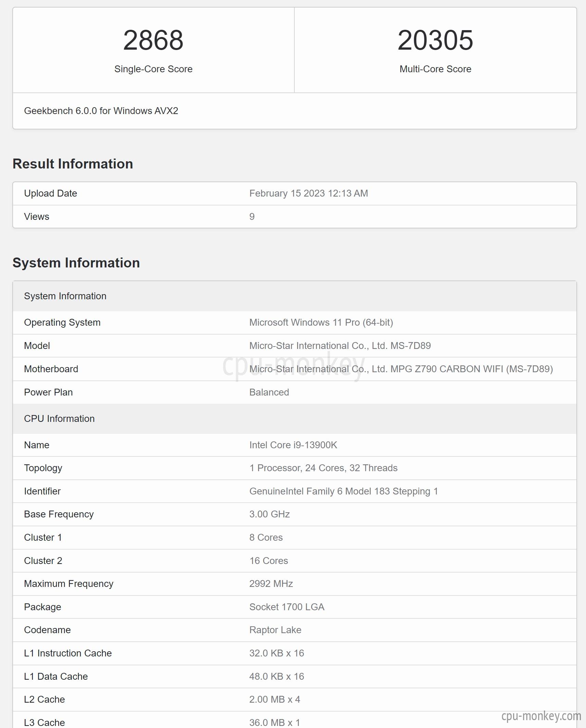Click the Views row count
586x728 pixels.
tap(252, 217)
